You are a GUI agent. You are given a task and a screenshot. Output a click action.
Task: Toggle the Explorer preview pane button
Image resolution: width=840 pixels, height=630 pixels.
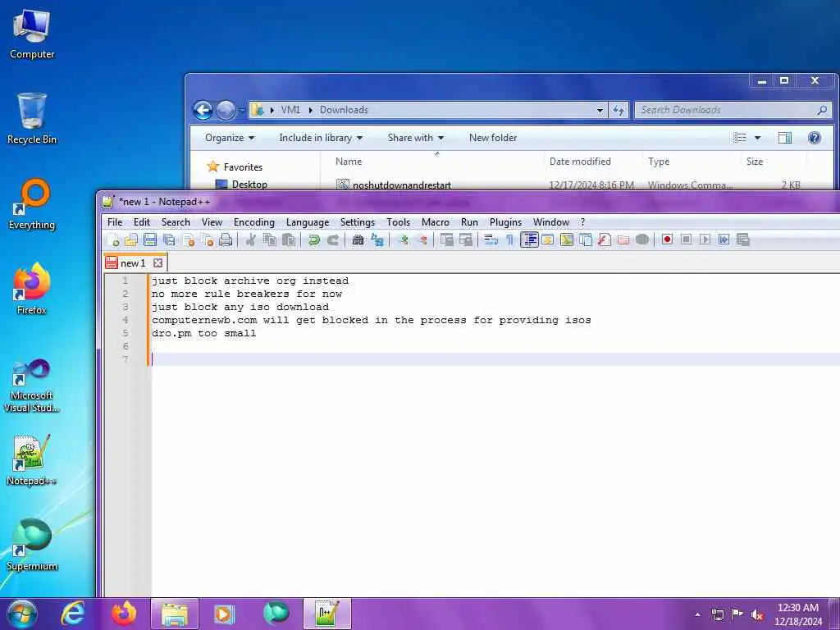coord(785,138)
